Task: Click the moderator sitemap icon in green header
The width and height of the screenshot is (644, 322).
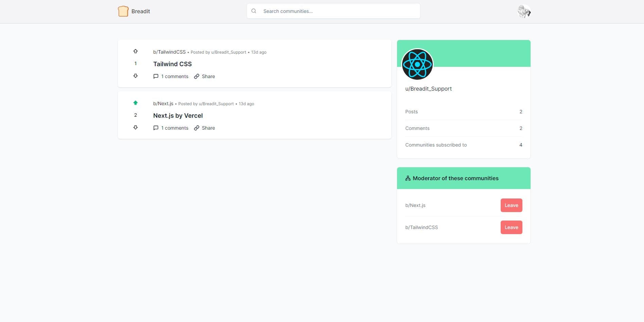Action: [408, 178]
